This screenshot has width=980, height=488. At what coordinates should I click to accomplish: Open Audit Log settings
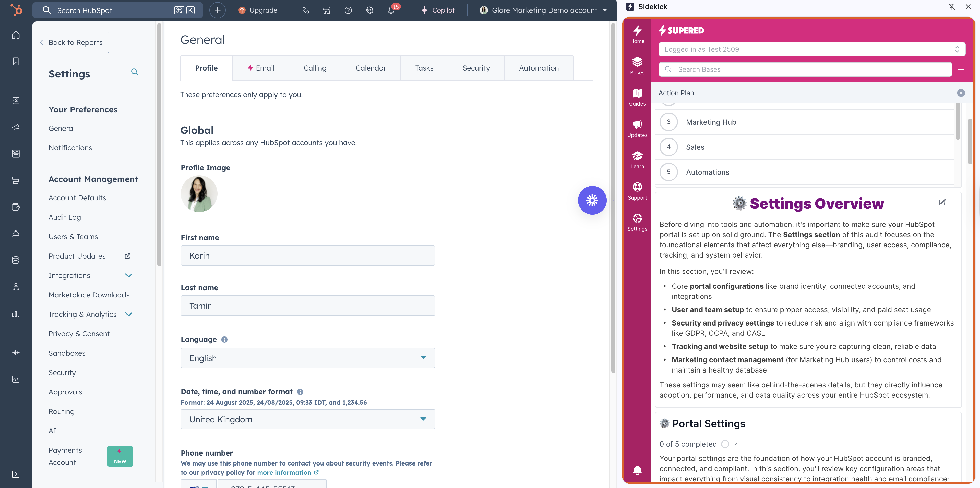65,217
